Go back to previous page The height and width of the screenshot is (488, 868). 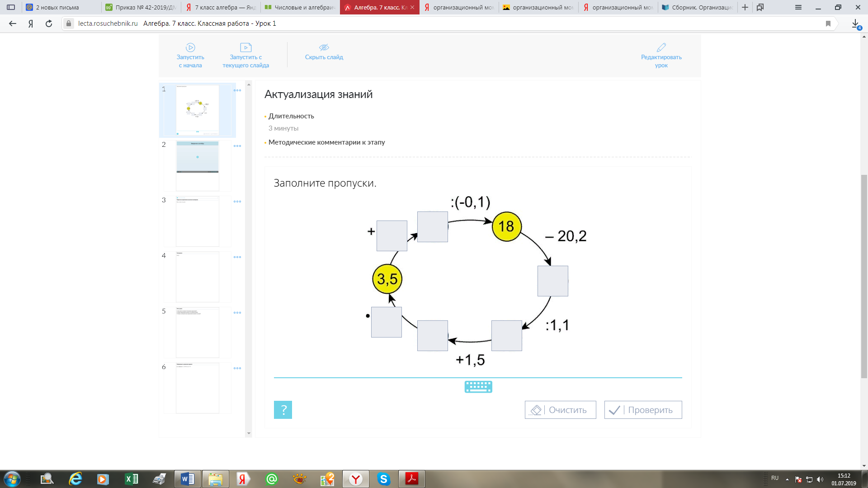13,23
